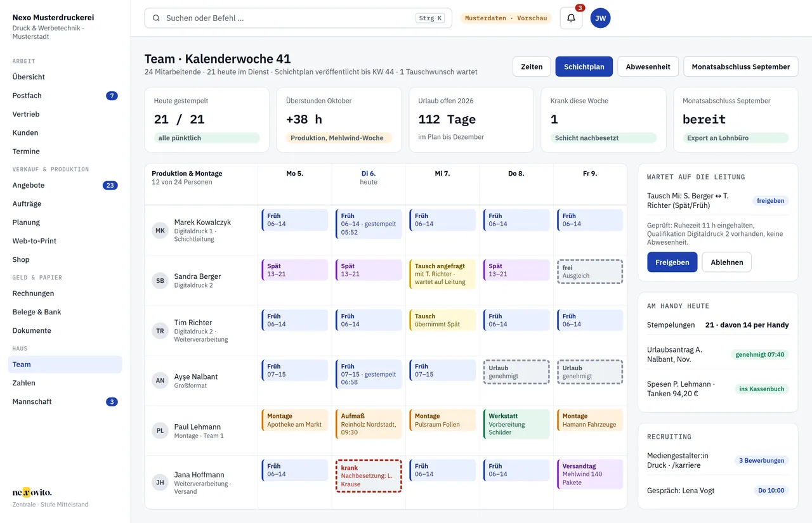This screenshot has height=523, width=812.
Task: Select the Schichtplan tab
Action: point(584,67)
